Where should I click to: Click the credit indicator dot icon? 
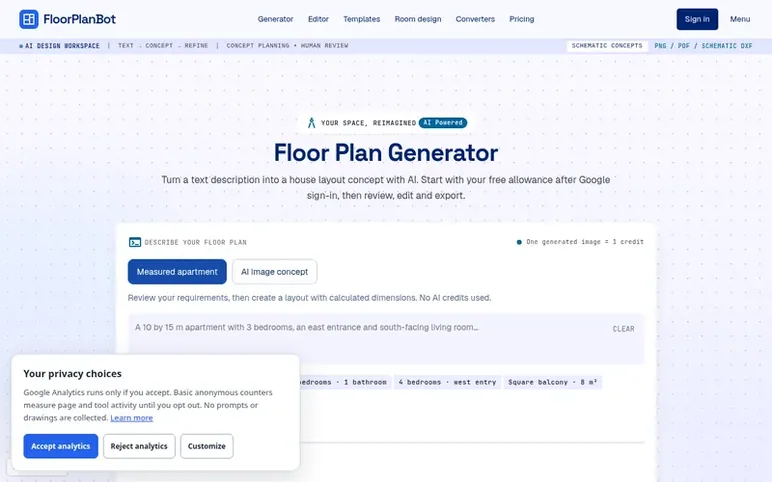(x=519, y=242)
